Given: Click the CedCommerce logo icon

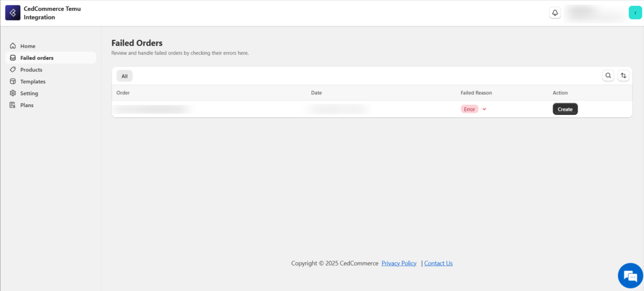Looking at the screenshot, I should [13, 13].
